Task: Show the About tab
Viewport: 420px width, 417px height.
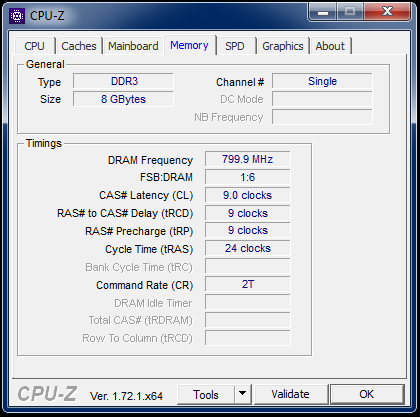Action: [x=330, y=46]
